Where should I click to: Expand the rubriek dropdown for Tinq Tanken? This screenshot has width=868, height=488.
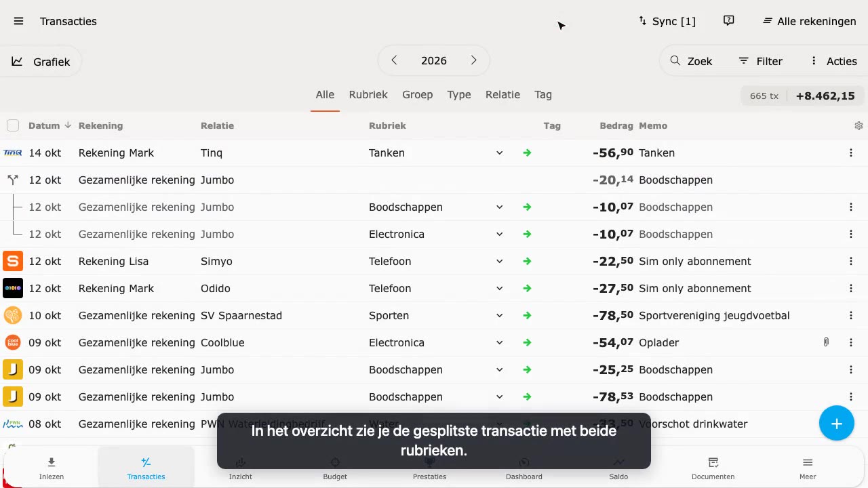[x=499, y=153]
